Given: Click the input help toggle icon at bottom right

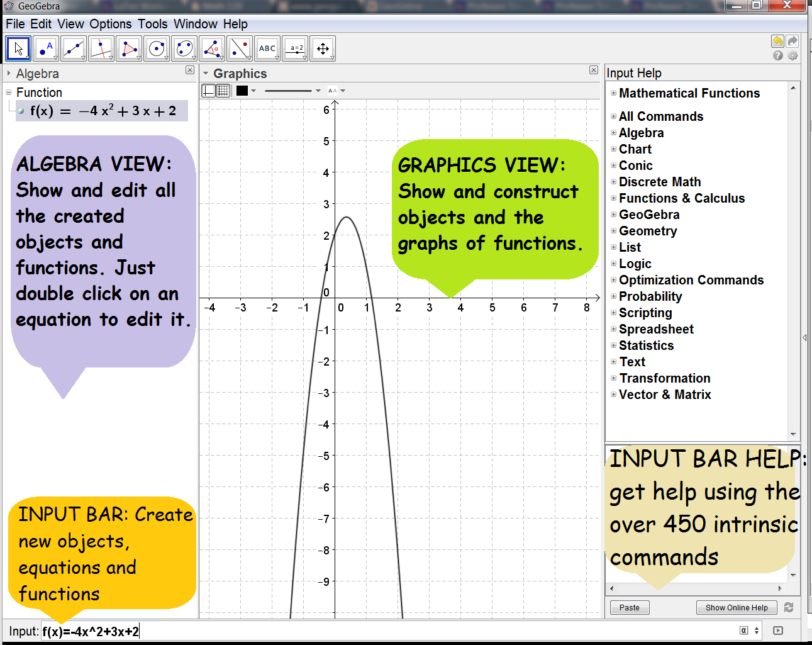Looking at the screenshot, I should click(778, 631).
